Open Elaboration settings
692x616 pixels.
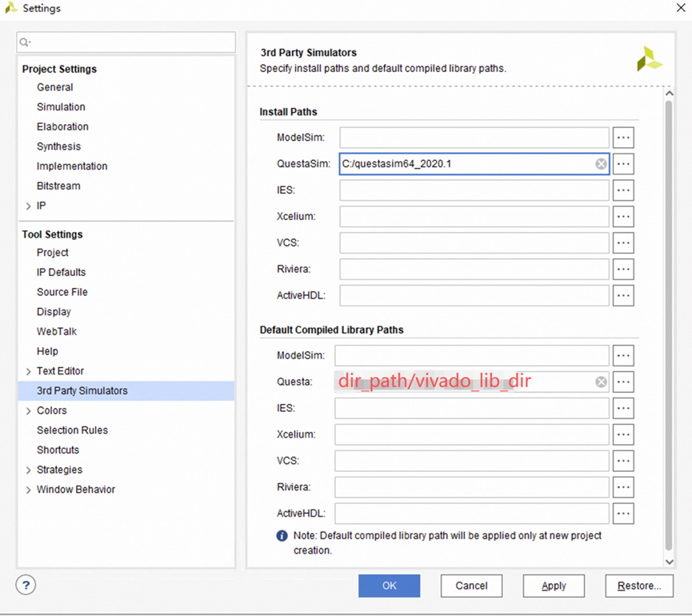[62, 126]
